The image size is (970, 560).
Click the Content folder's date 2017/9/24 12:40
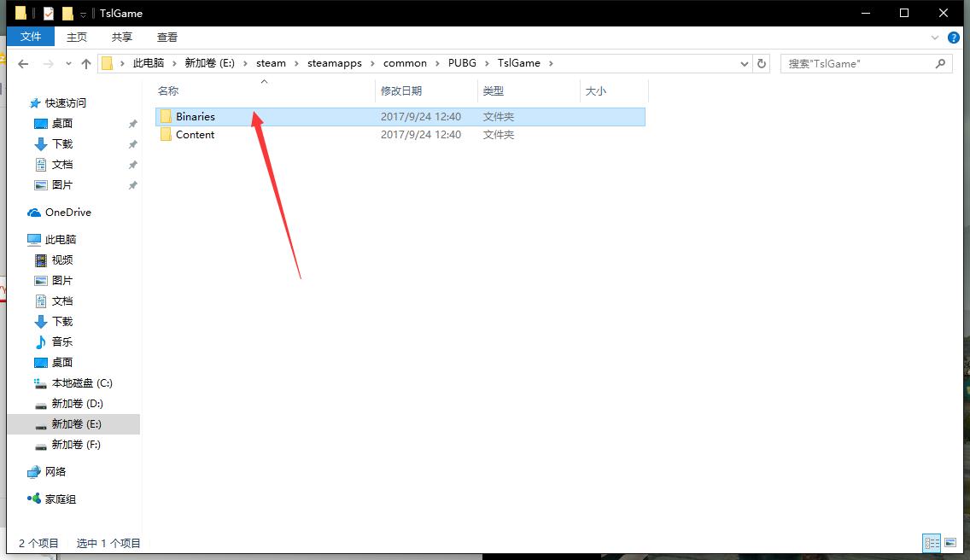[421, 134]
